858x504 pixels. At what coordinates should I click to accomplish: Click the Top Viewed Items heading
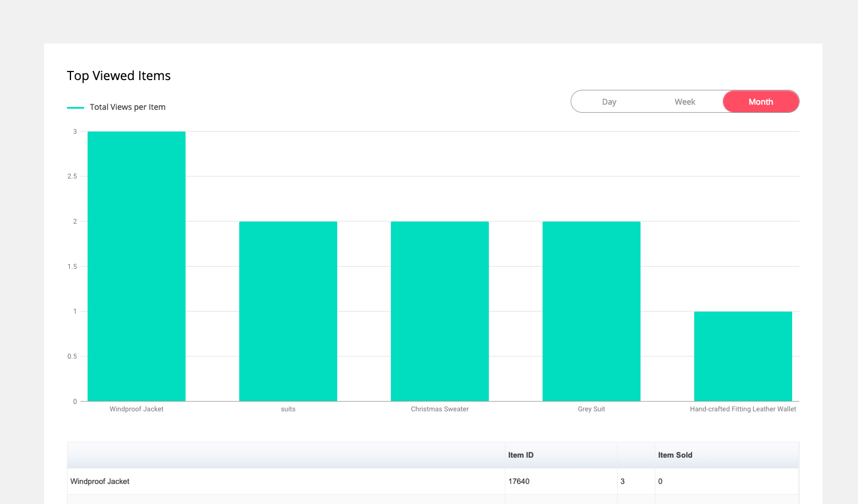[x=119, y=76]
